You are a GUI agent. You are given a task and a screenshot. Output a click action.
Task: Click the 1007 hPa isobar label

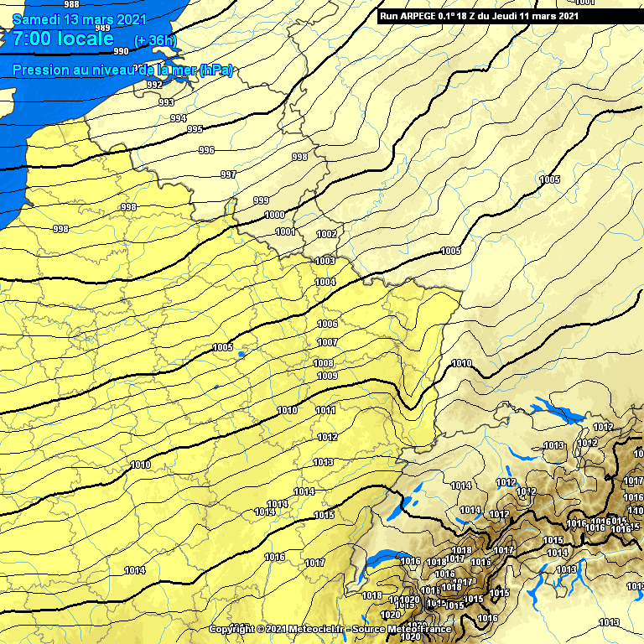[327, 342]
